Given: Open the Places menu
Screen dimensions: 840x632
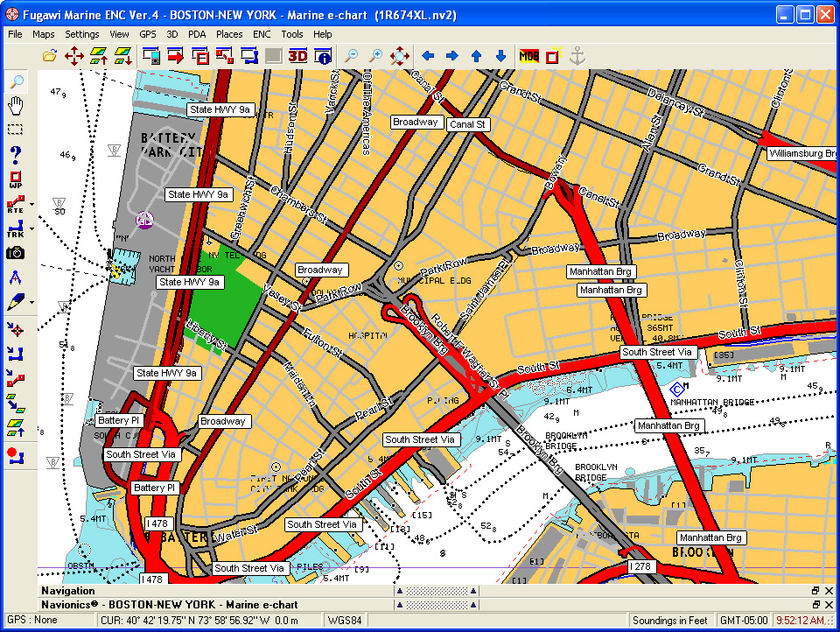Looking at the screenshot, I should tap(229, 34).
